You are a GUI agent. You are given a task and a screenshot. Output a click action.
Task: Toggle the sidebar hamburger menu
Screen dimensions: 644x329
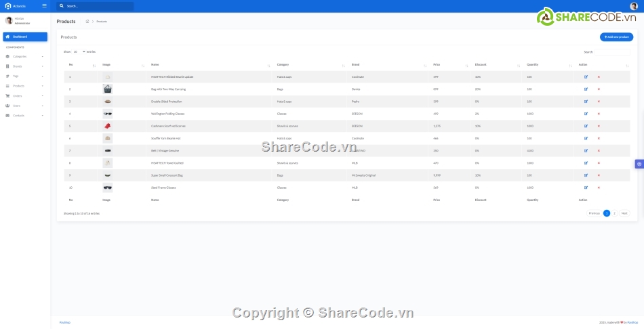point(44,6)
